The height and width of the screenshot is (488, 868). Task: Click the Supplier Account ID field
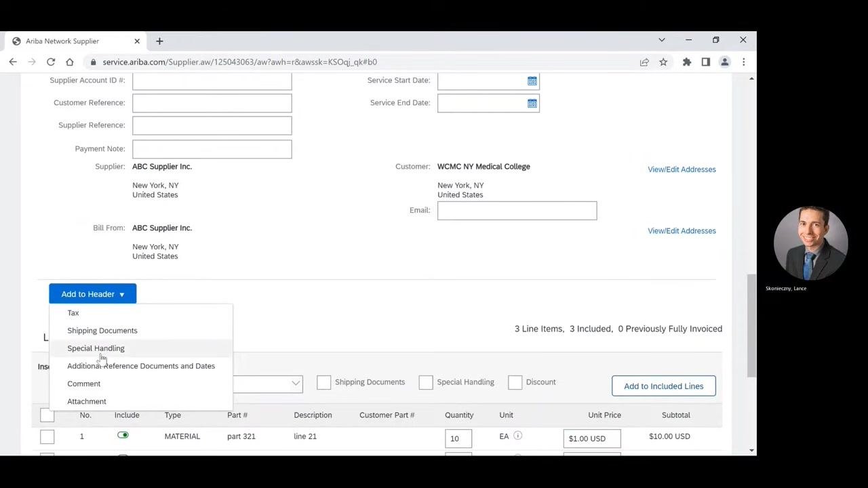pos(212,81)
